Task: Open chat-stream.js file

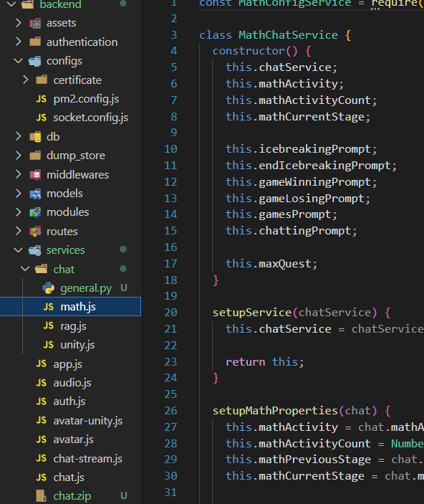Action: pos(87,459)
